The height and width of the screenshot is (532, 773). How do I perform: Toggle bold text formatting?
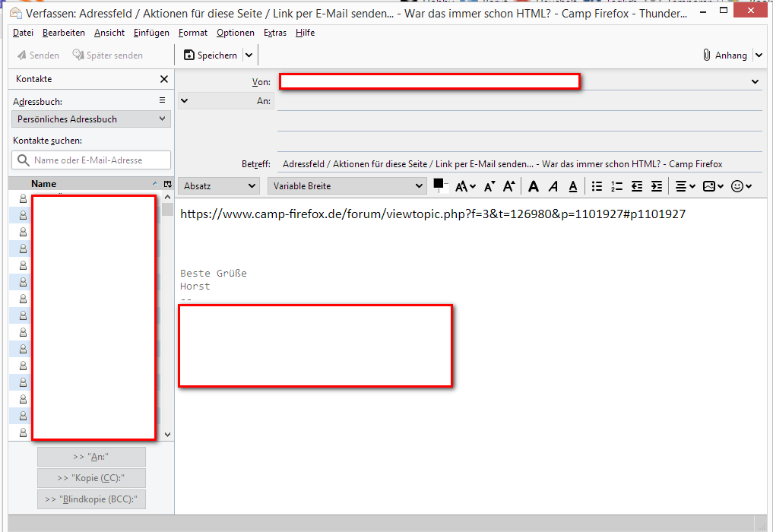point(534,186)
